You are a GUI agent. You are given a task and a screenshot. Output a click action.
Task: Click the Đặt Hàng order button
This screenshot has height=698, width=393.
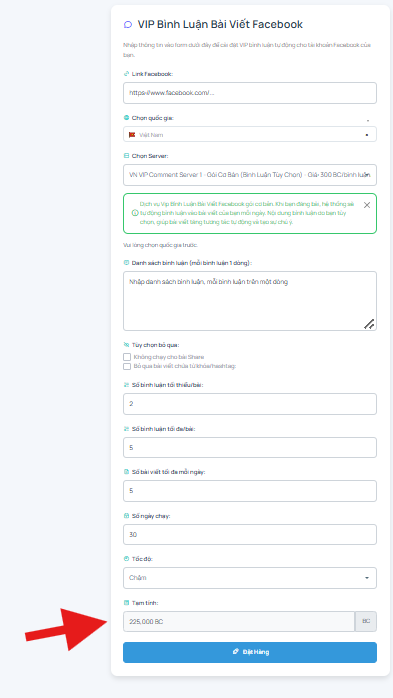tap(250, 652)
